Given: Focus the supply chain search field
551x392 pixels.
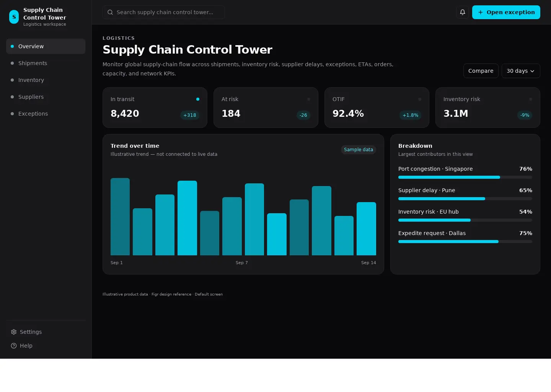Looking at the screenshot, I should click(164, 12).
